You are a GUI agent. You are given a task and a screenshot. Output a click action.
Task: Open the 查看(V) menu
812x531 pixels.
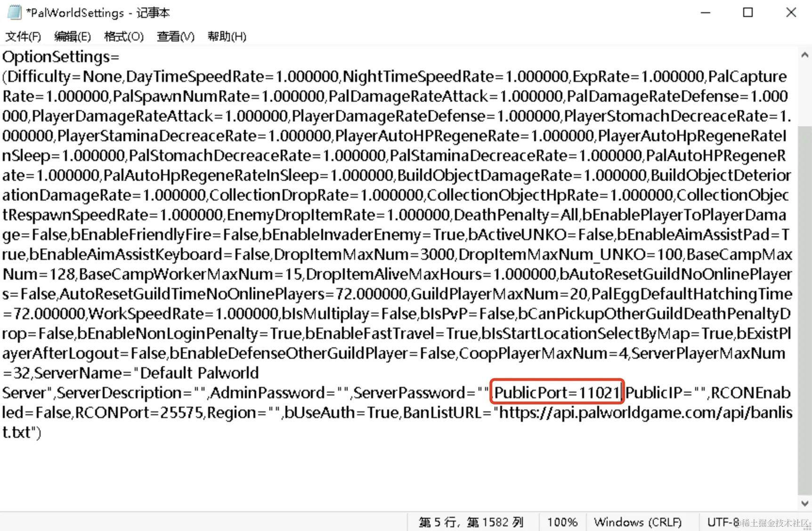pyautogui.click(x=175, y=36)
